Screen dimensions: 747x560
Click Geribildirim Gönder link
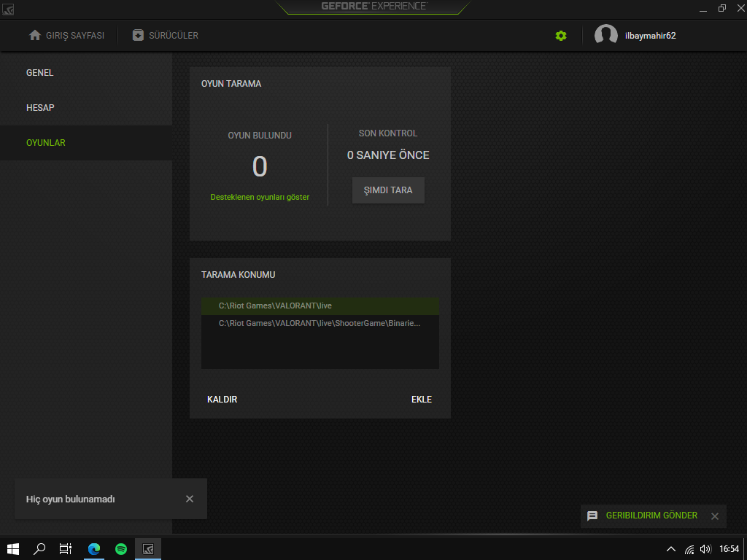651,516
